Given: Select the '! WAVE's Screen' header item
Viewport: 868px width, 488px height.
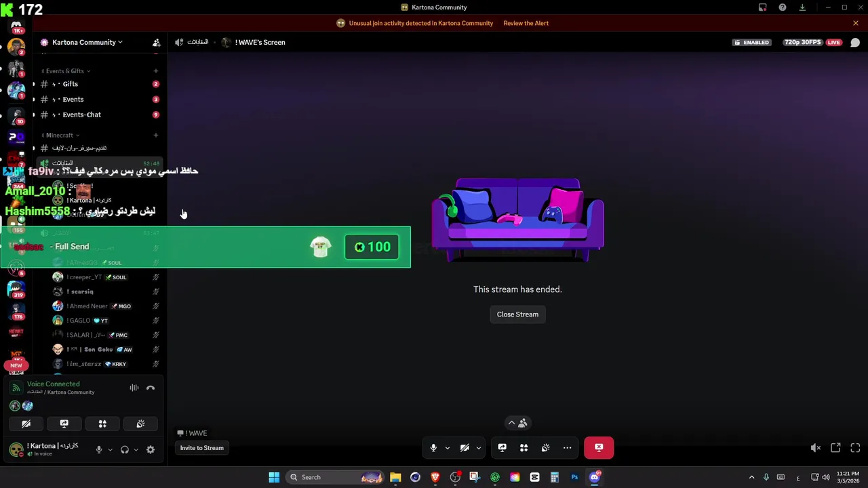Looking at the screenshot, I should click(260, 42).
